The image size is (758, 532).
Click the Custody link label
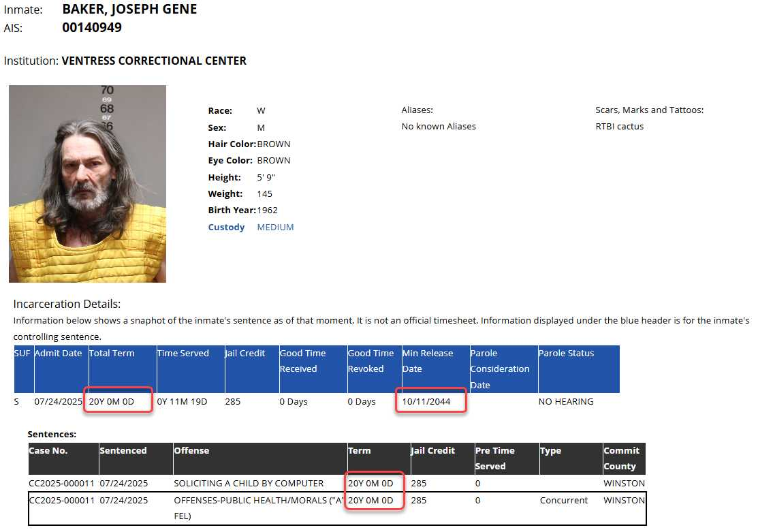tap(226, 227)
